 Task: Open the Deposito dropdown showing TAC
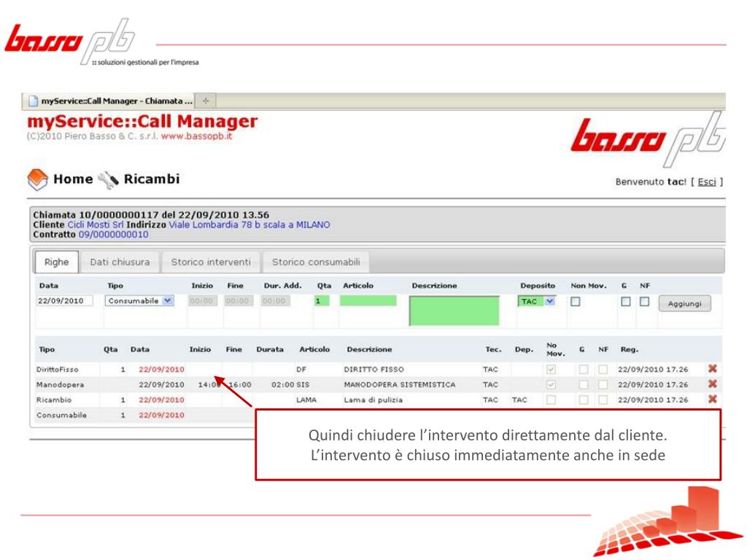[x=537, y=301]
